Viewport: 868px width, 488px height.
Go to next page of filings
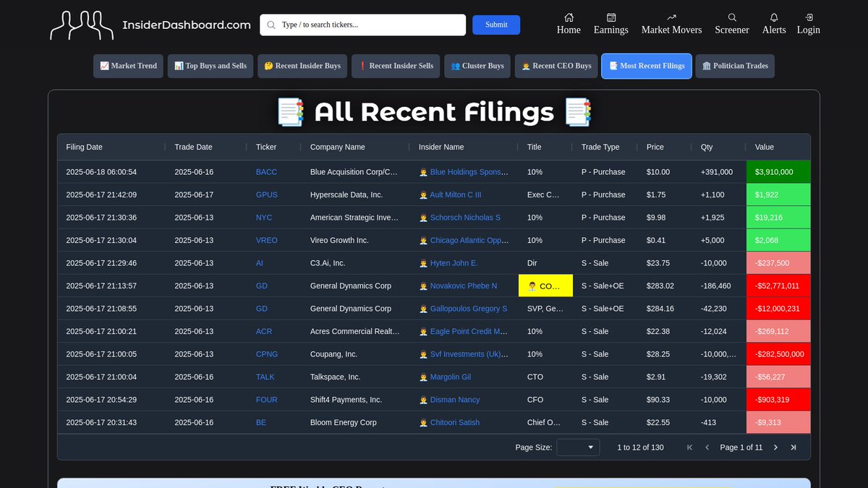click(775, 448)
